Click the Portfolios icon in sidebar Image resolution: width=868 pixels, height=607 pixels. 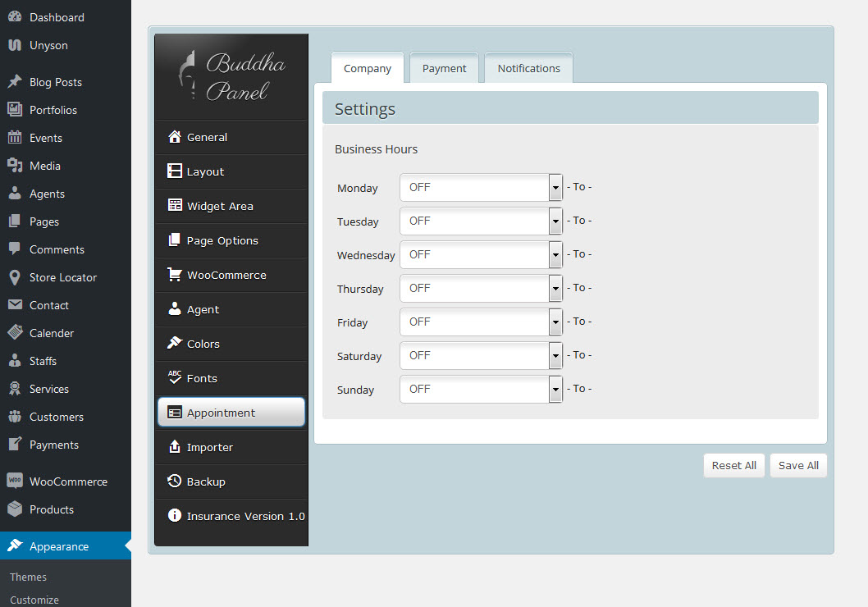pyautogui.click(x=15, y=109)
